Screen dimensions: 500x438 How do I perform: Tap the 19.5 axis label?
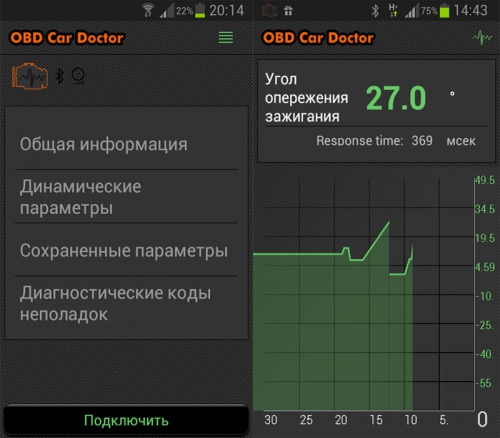[x=485, y=238]
